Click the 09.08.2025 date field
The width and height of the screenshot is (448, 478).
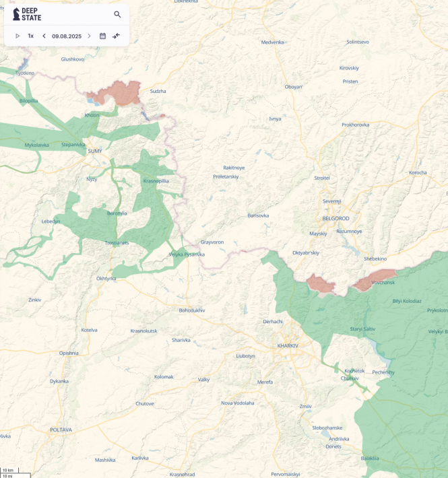(x=67, y=36)
